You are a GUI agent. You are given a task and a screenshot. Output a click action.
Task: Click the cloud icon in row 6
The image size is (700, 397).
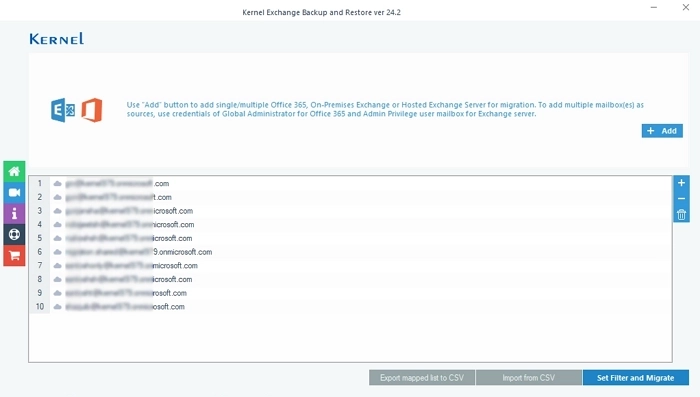point(58,252)
